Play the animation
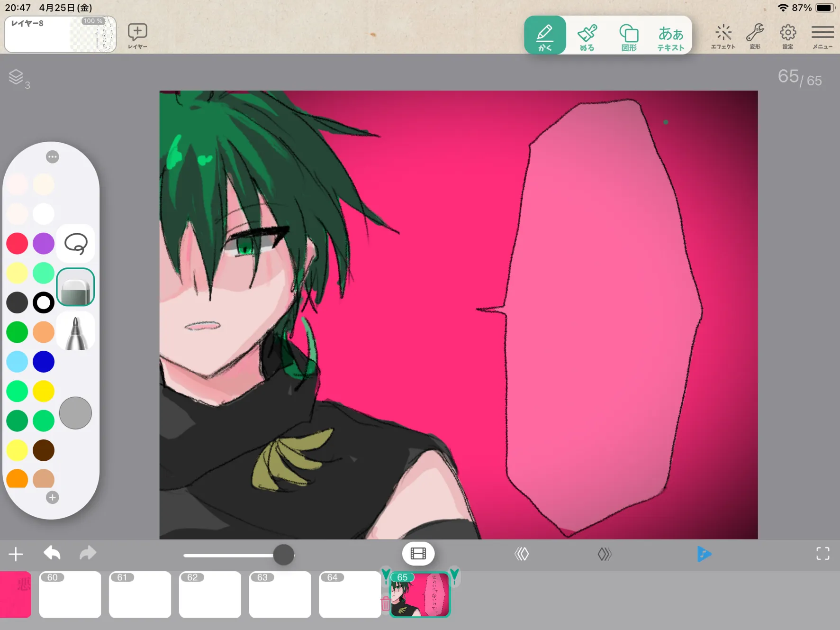This screenshot has width=840, height=630. [704, 554]
